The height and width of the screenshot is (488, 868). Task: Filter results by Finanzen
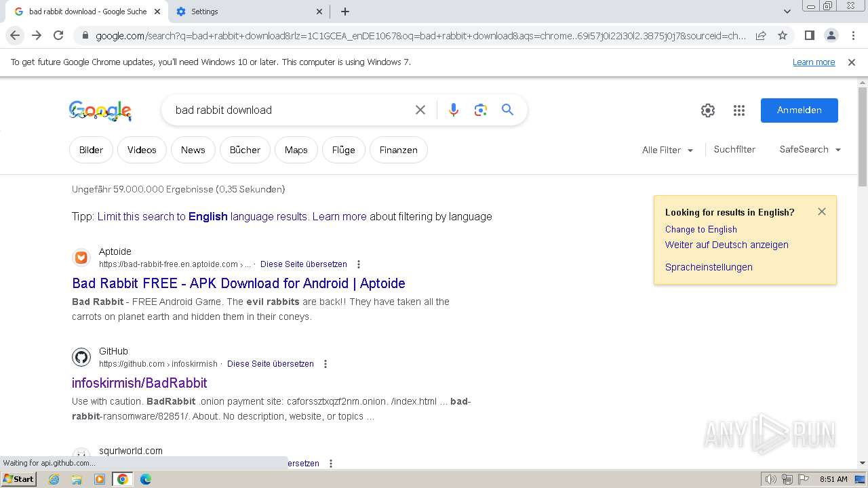398,150
